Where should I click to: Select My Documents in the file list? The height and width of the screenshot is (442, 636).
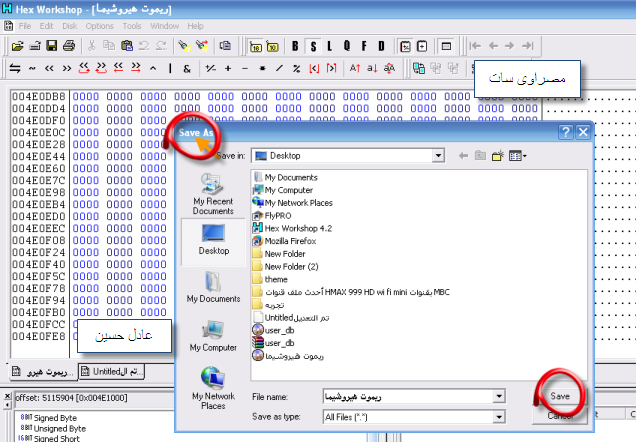(285, 177)
